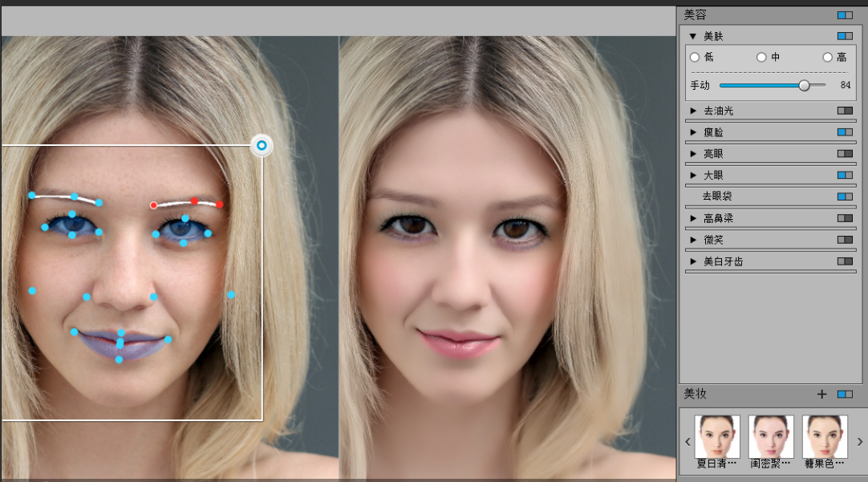The width and height of the screenshot is (868, 482).
Task: Expand the 去油光 section
Action: click(x=693, y=111)
